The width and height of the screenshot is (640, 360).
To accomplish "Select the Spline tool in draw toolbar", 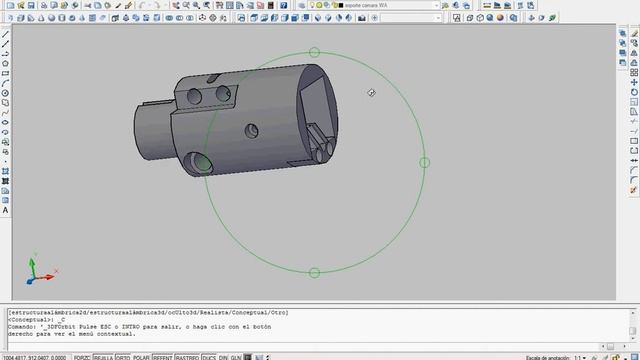I will click(x=5, y=113).
